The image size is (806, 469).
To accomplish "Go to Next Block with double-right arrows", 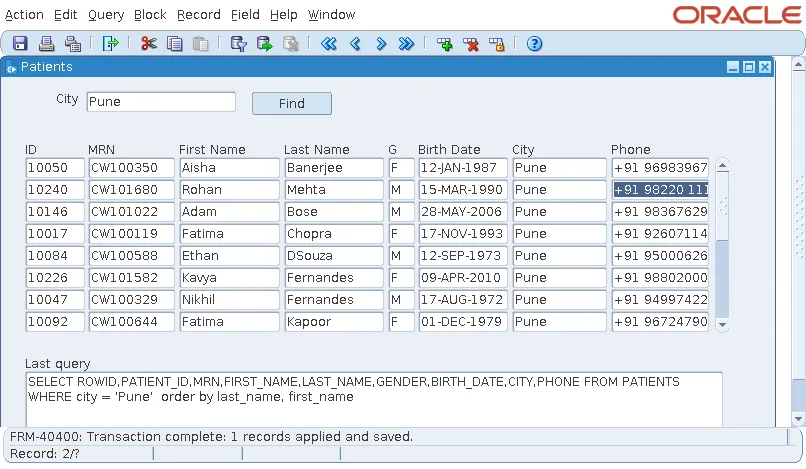I will tap(406, 44).
